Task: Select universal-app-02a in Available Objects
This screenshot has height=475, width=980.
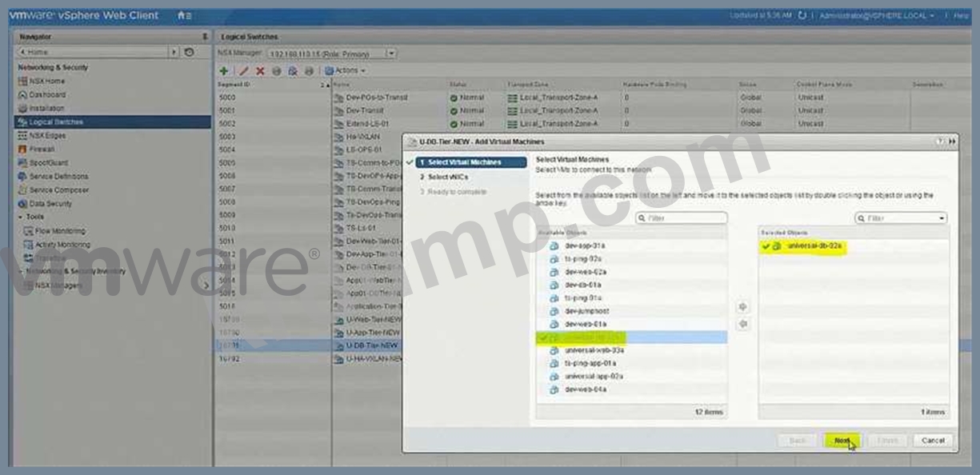Action: (x=632, y=376)
